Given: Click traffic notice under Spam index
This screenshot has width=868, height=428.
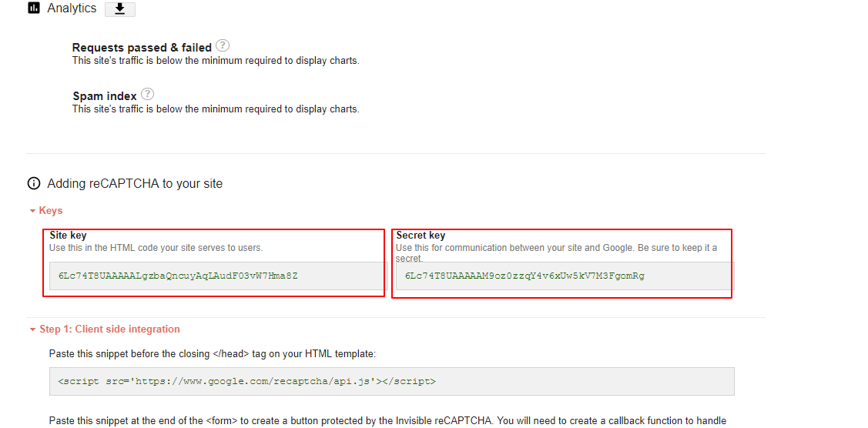Looking at the screenshot, I should [x=216, y=109].
